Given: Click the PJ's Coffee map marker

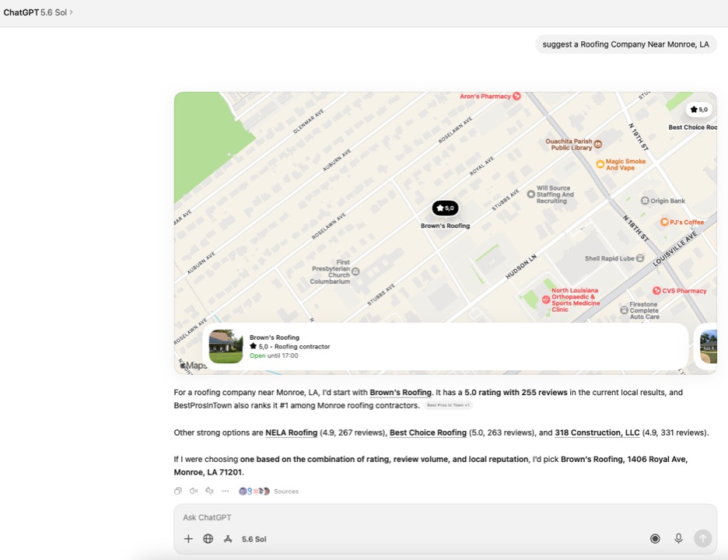Looking at the screenshot, I should 664,222.
